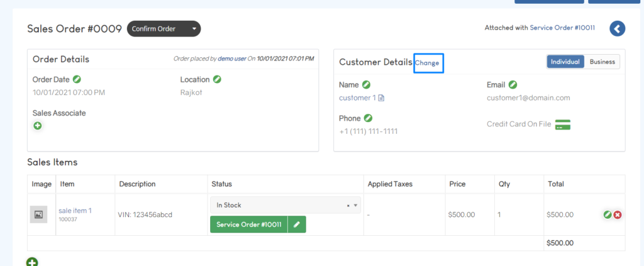Switch customer type to Business
644x266 pixels.
602,62
